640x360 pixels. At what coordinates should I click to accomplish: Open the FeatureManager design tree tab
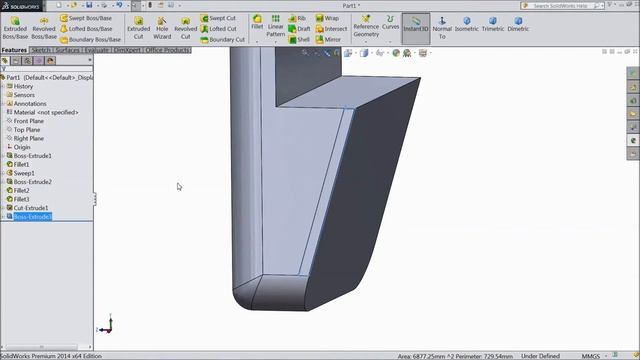point(5,60)
